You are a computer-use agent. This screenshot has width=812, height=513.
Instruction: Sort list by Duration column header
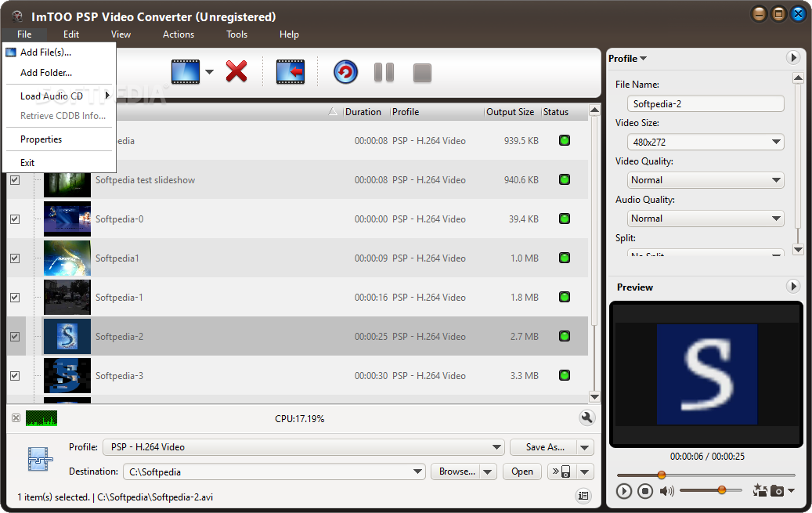[363, 112]
